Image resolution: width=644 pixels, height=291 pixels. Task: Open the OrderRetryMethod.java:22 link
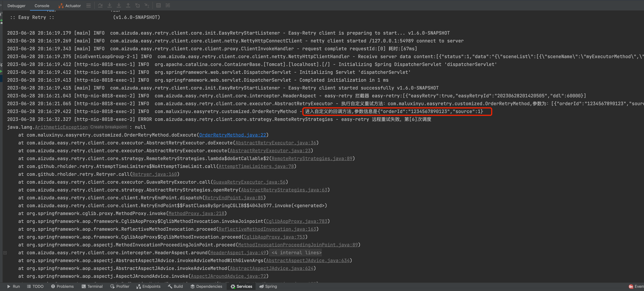click(233, 135)
